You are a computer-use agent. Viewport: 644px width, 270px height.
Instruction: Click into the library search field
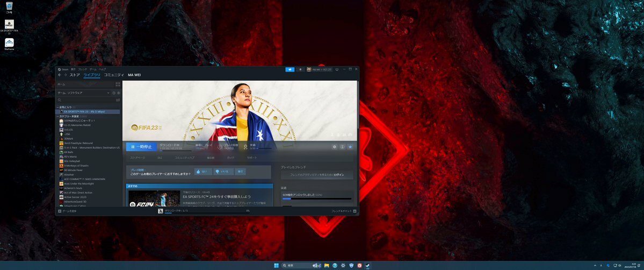tap(85, 100)
